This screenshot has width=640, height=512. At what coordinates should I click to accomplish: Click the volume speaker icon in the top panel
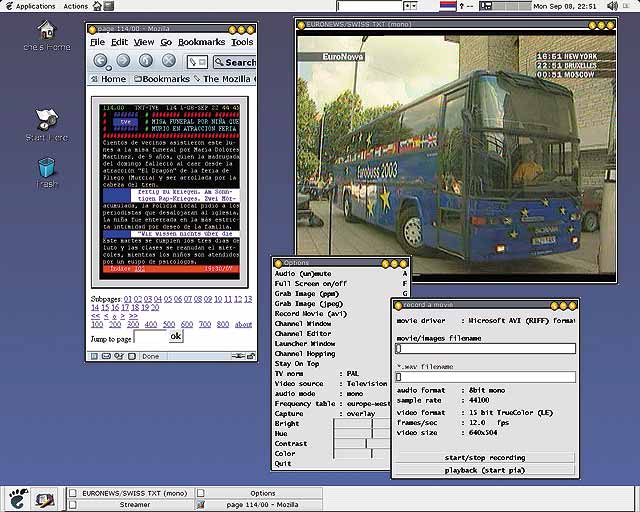[x=612, y=6]
